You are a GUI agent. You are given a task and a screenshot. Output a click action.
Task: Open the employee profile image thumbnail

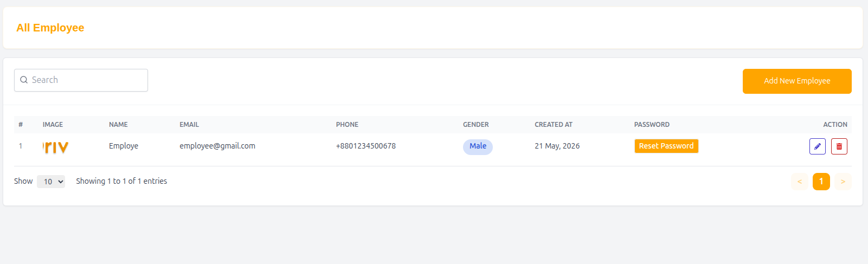[x=56, y=147]
